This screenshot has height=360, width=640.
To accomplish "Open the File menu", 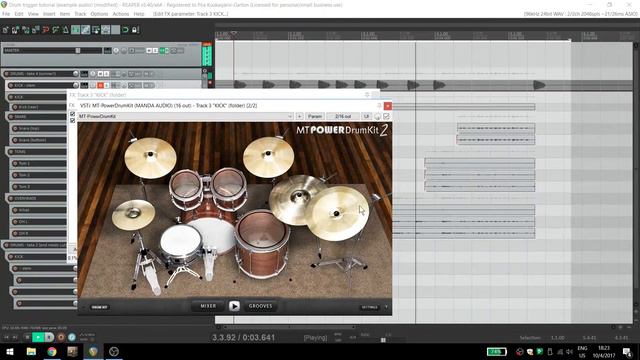I will (x=6, y=14).
